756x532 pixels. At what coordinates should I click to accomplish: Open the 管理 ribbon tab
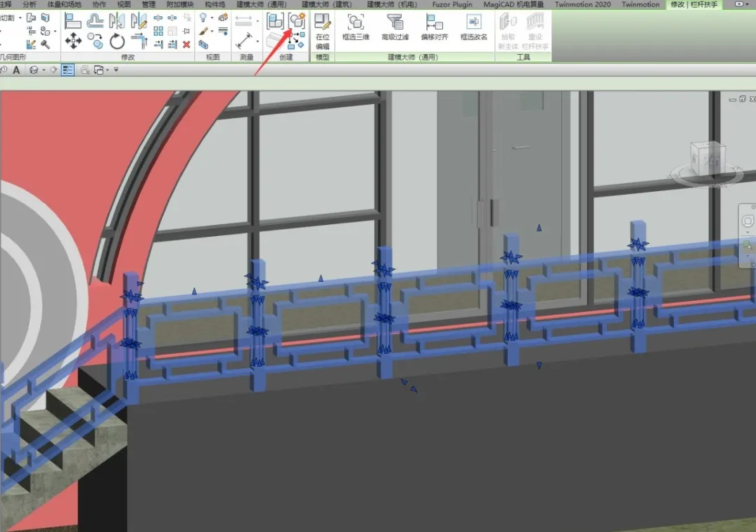(x=148, y=4)
